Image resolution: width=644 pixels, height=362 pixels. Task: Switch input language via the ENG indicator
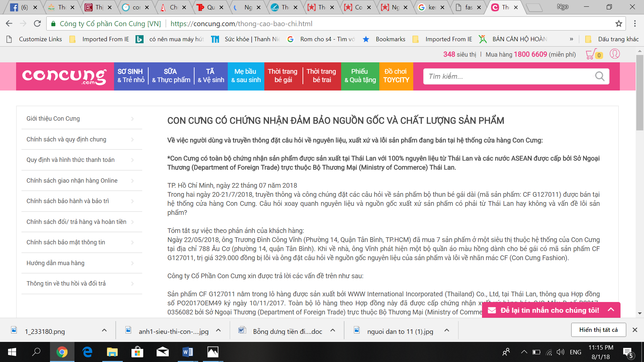tap(576, 352)
